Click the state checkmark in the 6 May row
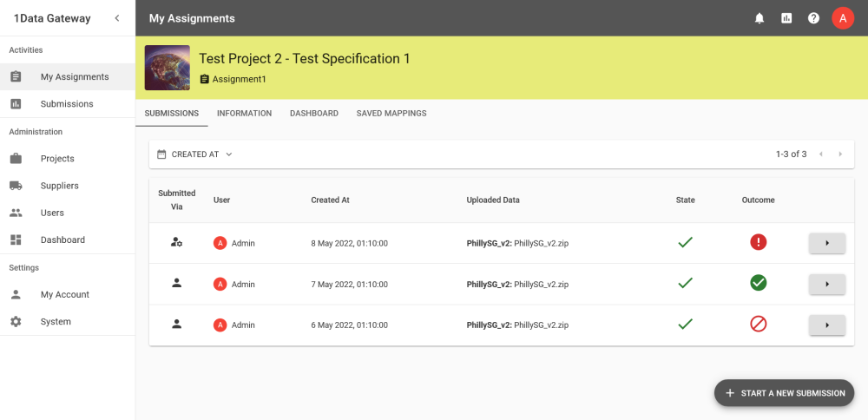Screen dimensions: 868x420 click(x=686, y=325)
